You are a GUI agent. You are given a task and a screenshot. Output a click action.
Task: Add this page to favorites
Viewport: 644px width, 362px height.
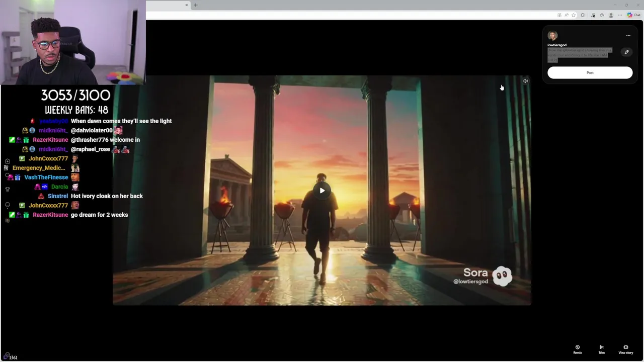(574, 15)
